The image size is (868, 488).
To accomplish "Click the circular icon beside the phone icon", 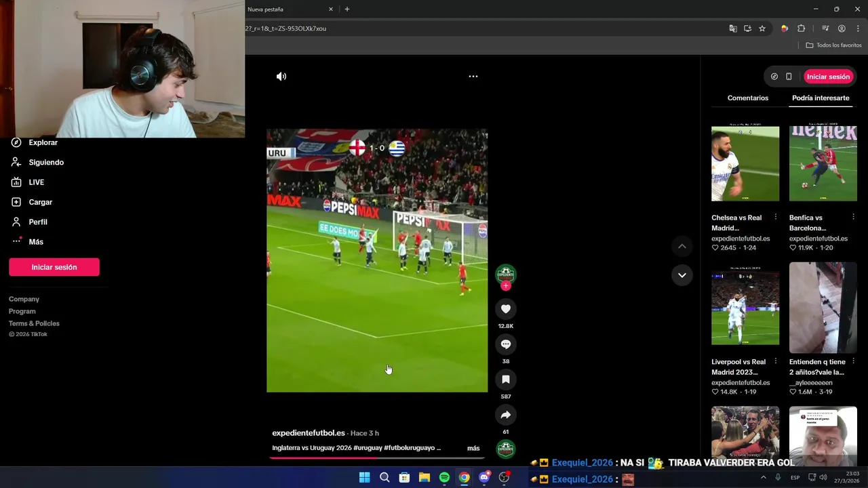I will click(774, 77).
